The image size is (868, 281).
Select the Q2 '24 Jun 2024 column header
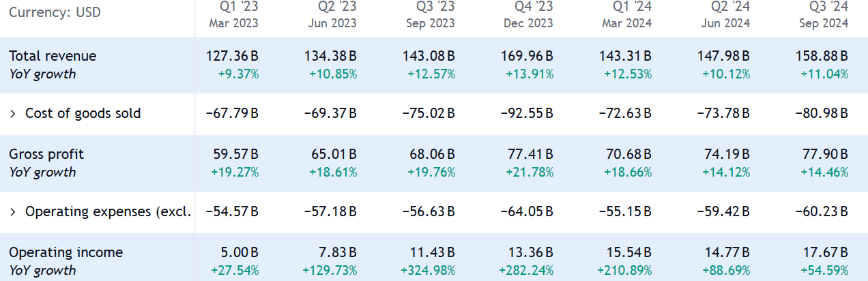[725, 15]
